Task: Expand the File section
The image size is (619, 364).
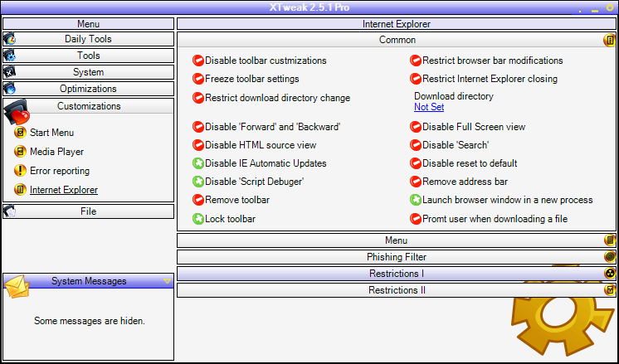Action: pos(89,211)
